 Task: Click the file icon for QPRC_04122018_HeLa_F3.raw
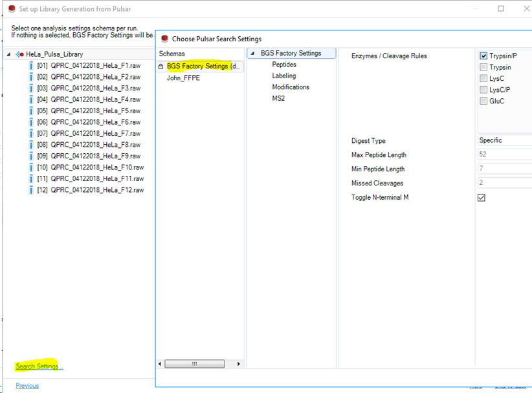(31, 89)
